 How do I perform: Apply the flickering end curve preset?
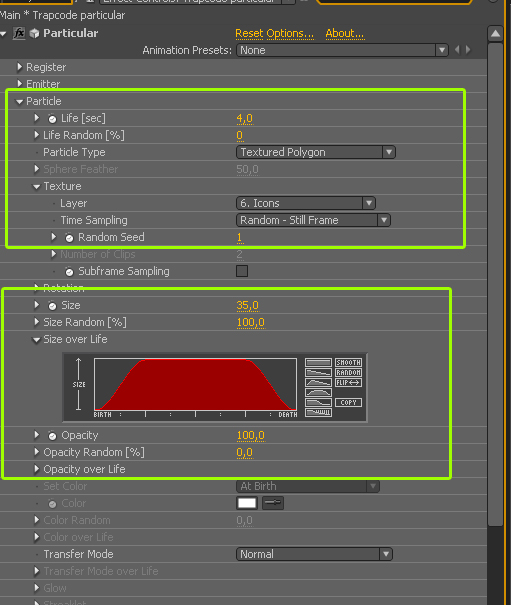318,412
